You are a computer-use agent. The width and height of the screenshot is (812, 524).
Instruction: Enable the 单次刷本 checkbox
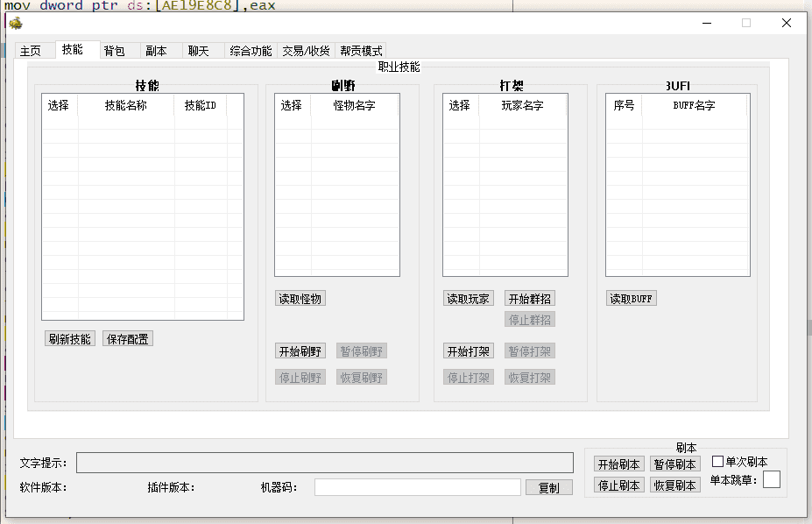click(x=718, y=462)
